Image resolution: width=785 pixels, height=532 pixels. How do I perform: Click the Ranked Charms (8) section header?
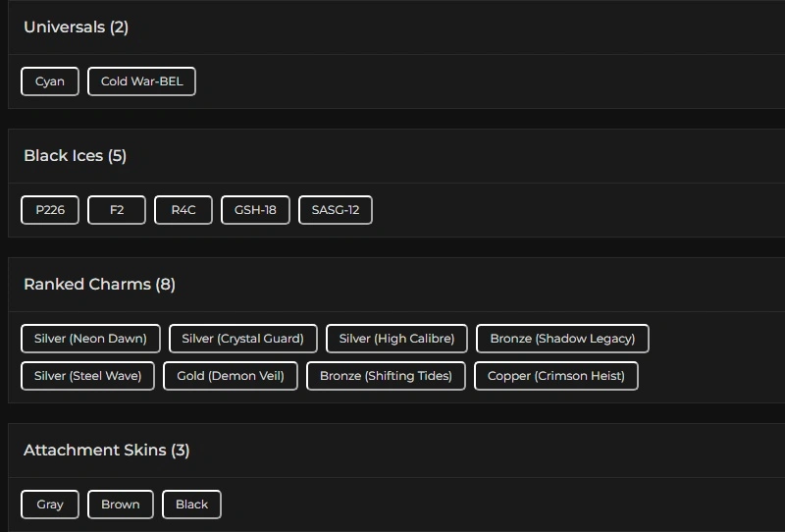(99, 285)
